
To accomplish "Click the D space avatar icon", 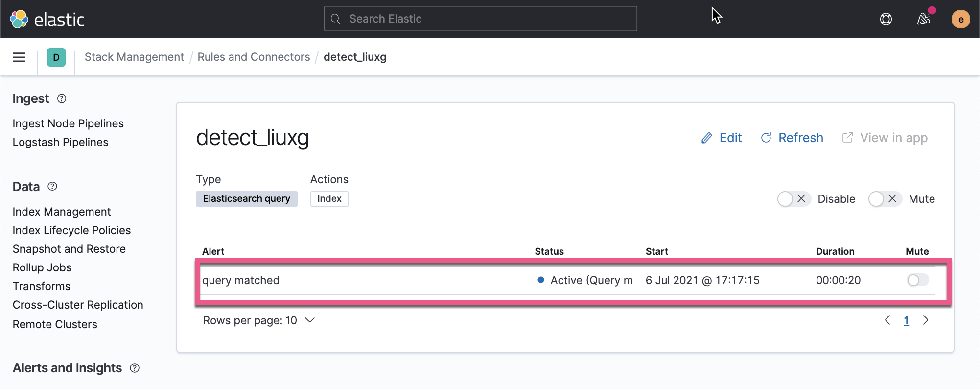I will click(56, 57).
